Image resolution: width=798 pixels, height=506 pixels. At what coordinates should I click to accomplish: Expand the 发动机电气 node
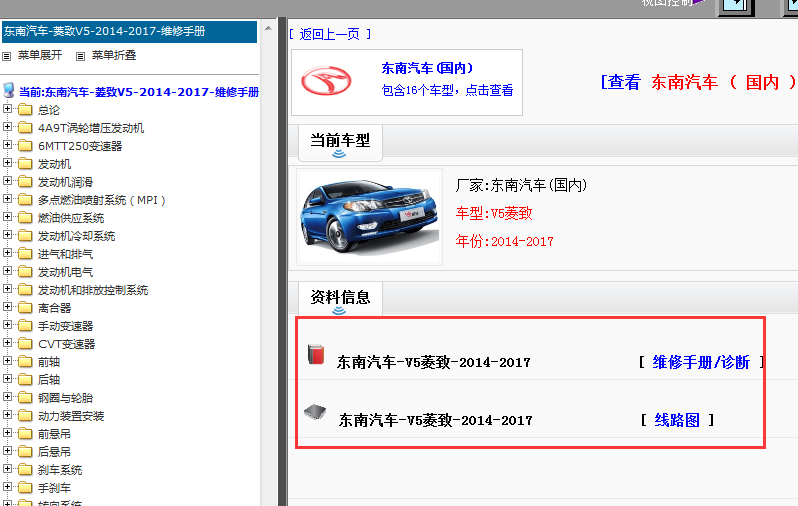7,271
